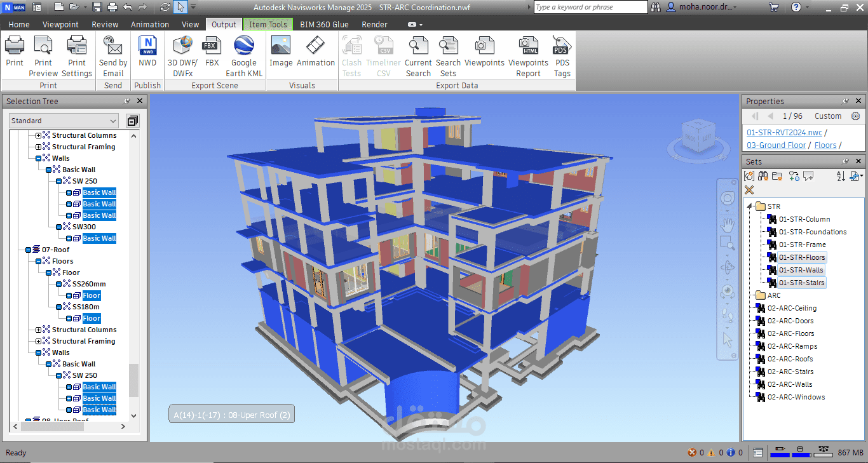Export Viewpoints Report as HTML
The width and height of the screenshot is (868, 463).
pos(528,56)
